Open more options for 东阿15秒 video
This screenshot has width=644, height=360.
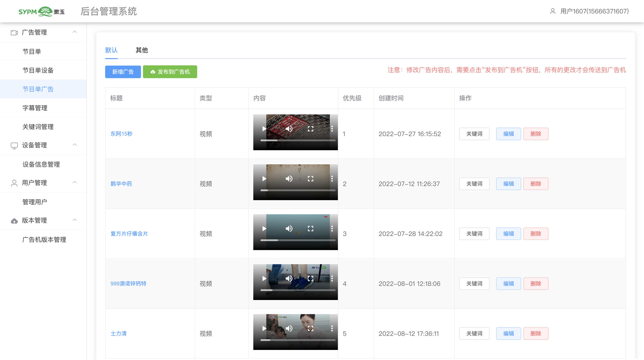pyautogui.click(x=332, y=129)
